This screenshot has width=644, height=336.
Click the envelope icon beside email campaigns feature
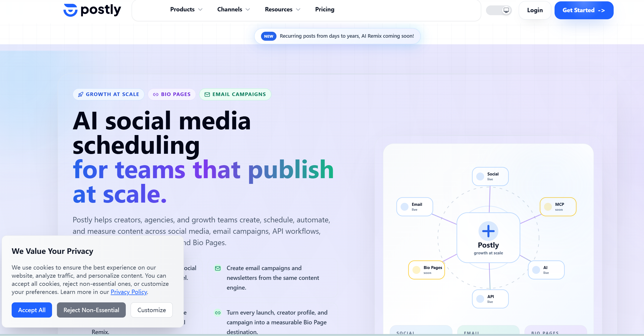coord(218,268)
